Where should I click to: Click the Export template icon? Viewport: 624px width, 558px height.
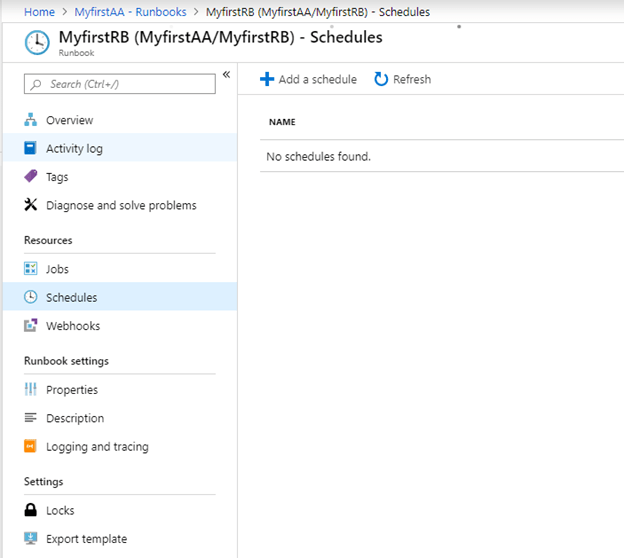30,539
